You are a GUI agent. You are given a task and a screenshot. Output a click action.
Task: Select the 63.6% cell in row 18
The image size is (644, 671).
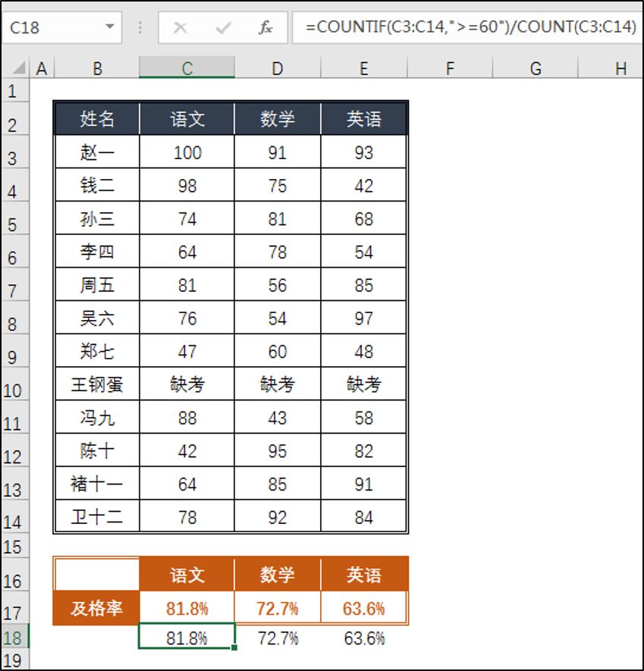[x=364, y=638]
